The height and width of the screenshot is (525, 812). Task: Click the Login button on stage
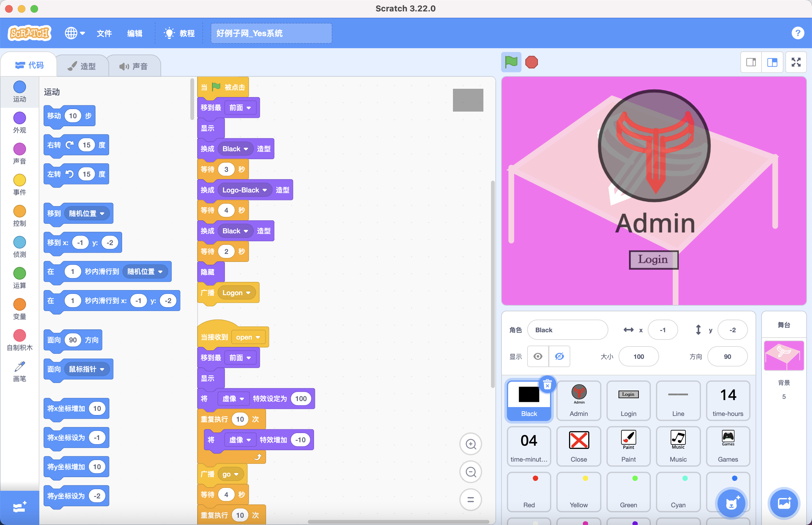(x=653, y=259)
